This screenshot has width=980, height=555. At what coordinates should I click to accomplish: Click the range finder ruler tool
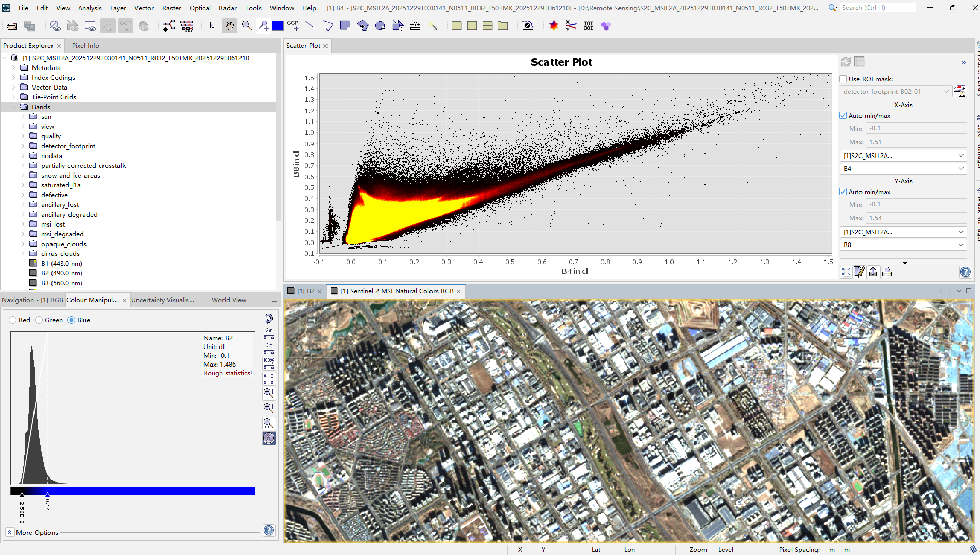point(415,26)
